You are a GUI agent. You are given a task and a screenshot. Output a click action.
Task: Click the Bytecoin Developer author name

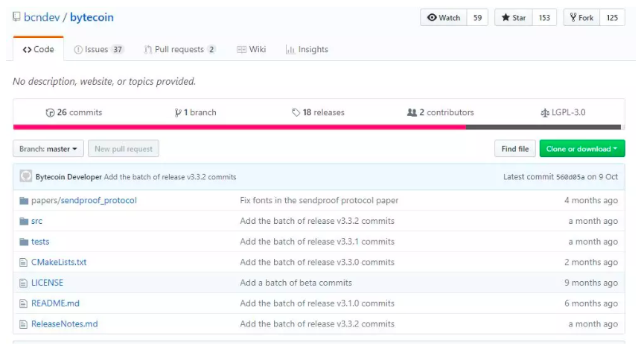pyautogui.click(x=68, y=177)
